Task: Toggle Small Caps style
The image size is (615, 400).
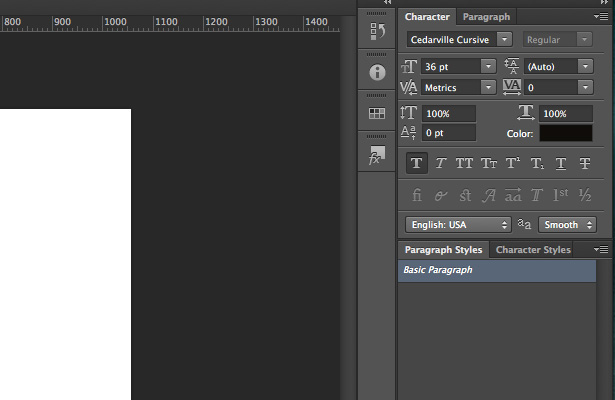Action: point(489,163)
